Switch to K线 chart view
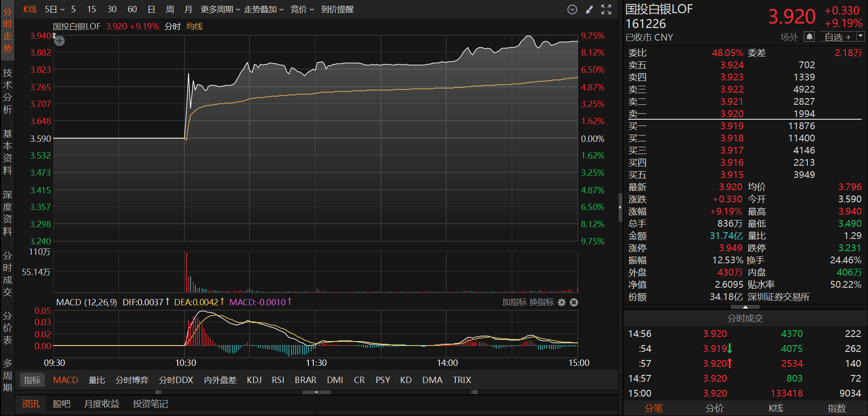868x416 pixels. pyautogui.click(x=30, y=9)
